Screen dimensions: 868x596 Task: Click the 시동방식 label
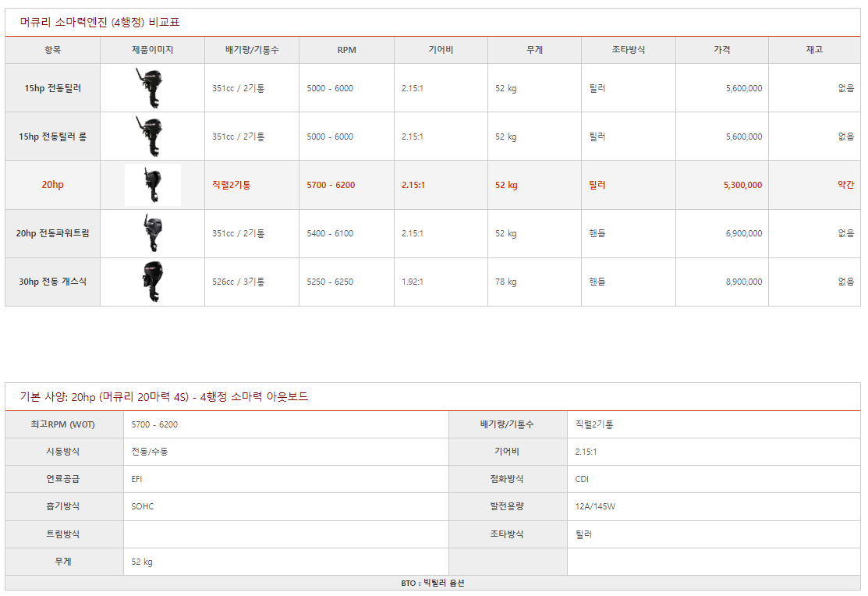[x=62, y=452]
